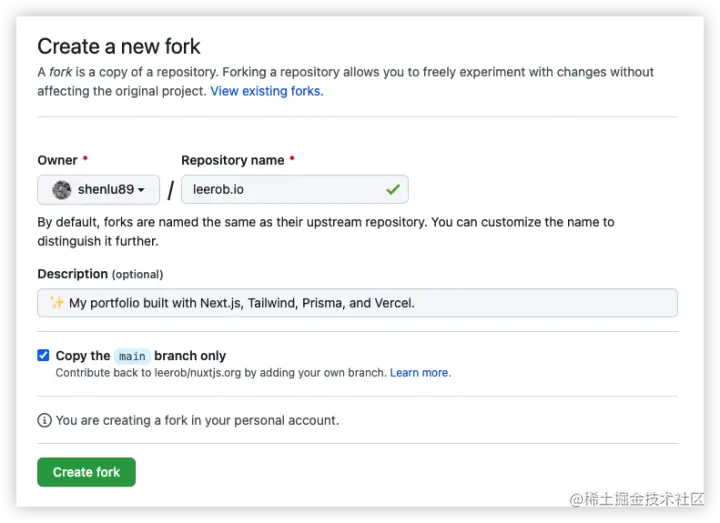This screenshot has width=720, height=523.
Task: Click the sparkles emoji in description
Action: [57, 302]
